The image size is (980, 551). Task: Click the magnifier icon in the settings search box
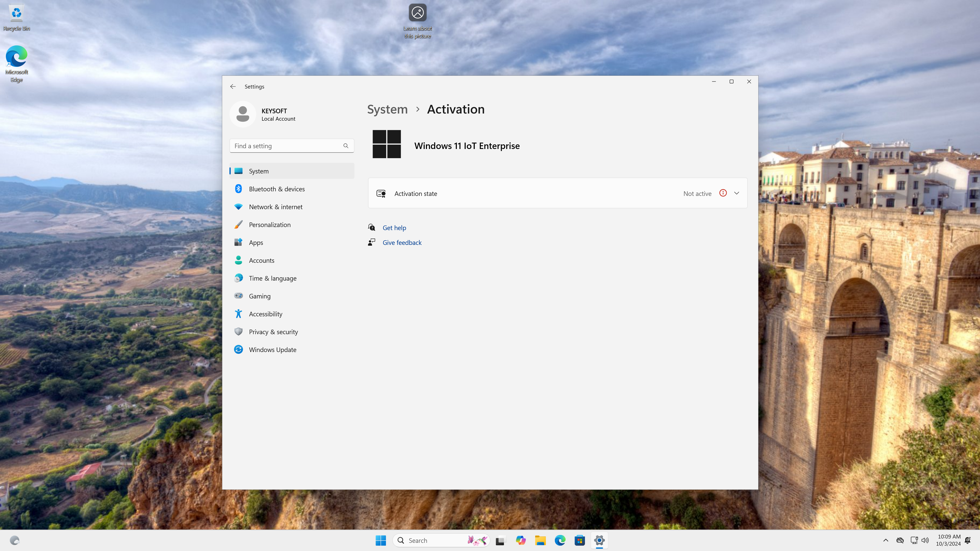point(346,146)
